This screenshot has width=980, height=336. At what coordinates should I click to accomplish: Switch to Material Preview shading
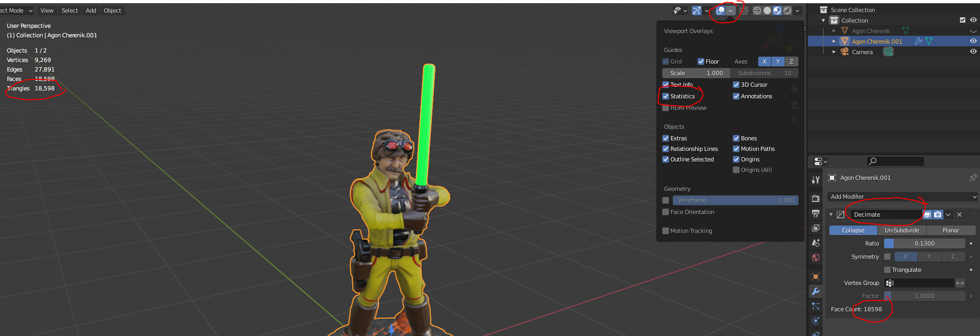[777, 11]
